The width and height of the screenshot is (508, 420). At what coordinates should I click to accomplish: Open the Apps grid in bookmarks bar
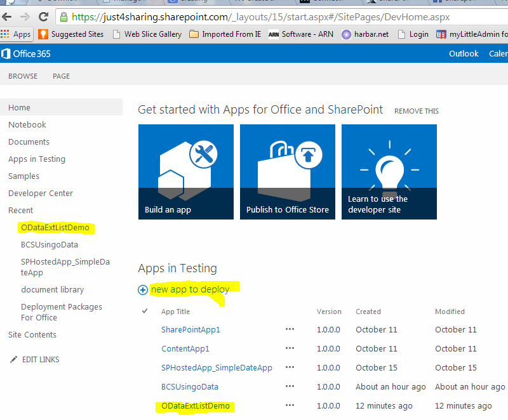[17, 34]
